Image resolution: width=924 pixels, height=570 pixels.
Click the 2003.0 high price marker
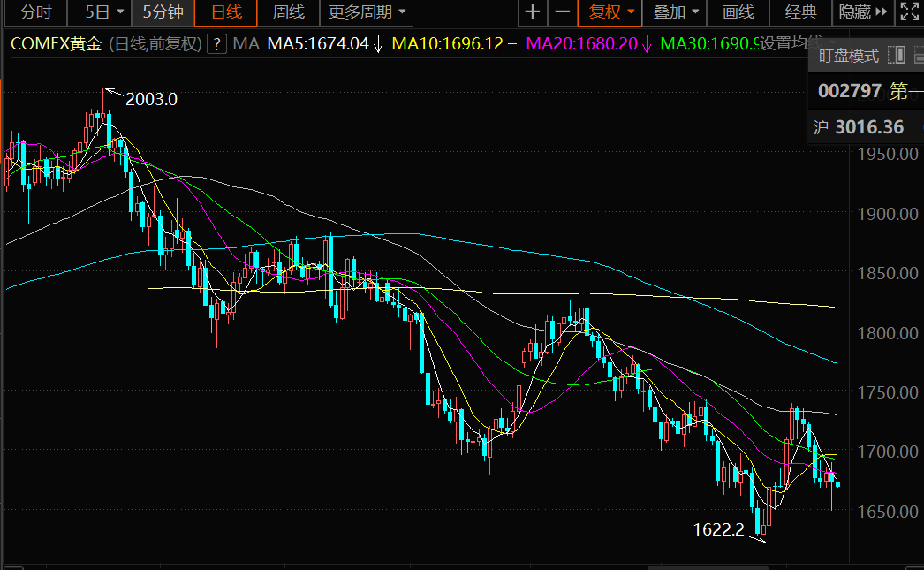pos(151,99)
